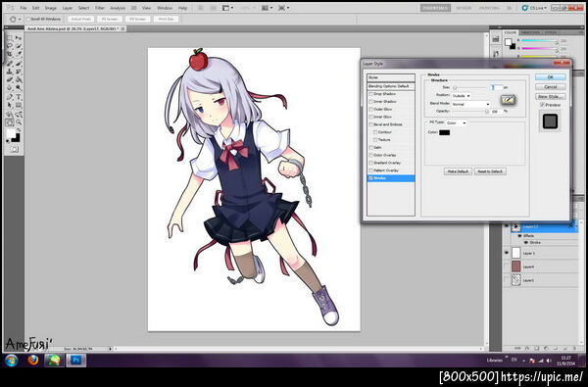Click the system tray volume icon
This screenshot has height=387, width=588.
549,361
